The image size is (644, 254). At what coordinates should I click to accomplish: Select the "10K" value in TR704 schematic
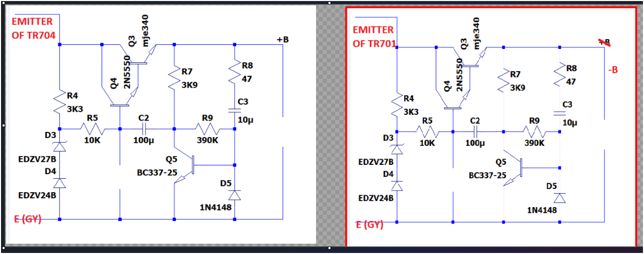click(92, 140)
